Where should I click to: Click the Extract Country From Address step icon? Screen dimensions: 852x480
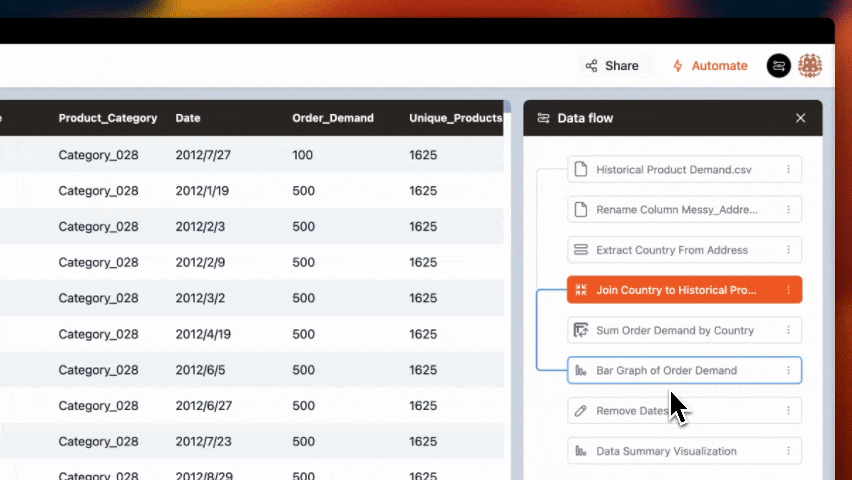pos(580,250)
